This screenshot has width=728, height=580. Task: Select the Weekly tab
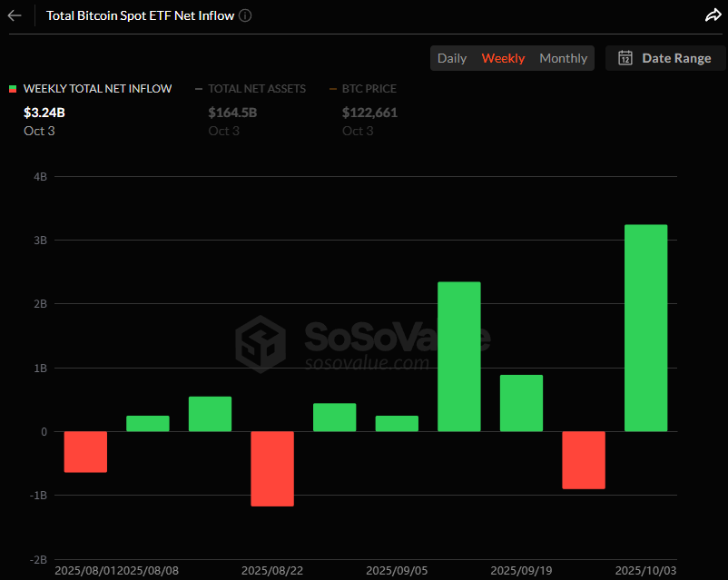point(503,58)
